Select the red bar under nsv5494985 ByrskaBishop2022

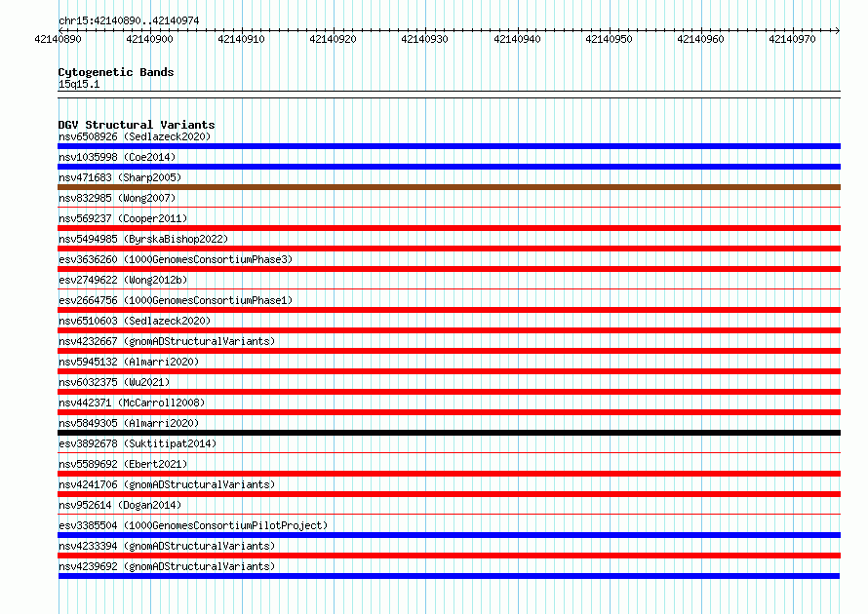point(449,249)
